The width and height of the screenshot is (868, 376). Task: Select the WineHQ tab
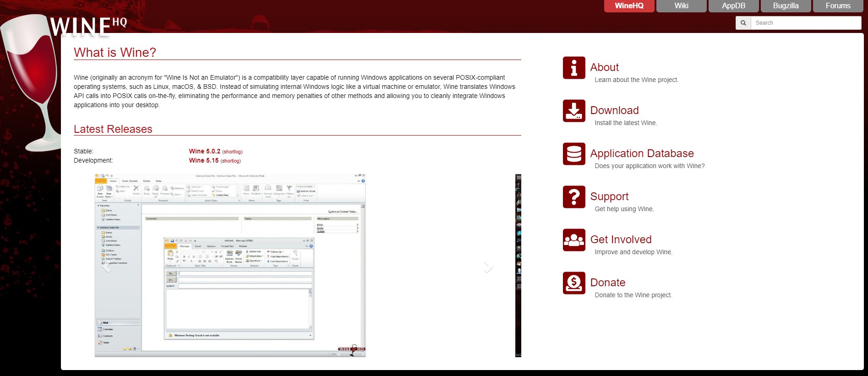coord(629,6)
